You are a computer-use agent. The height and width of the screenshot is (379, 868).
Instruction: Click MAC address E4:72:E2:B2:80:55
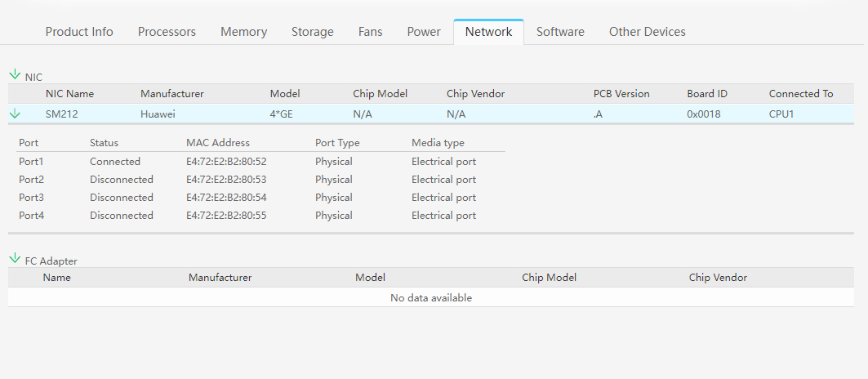point(226,215)
